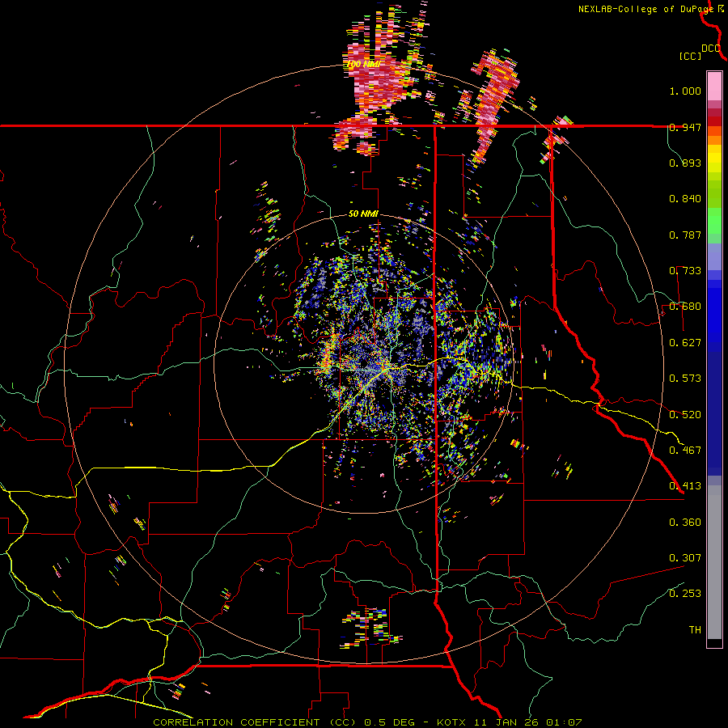Select the 0.467 legend value
728x728 pixels.
pos(685,451)
